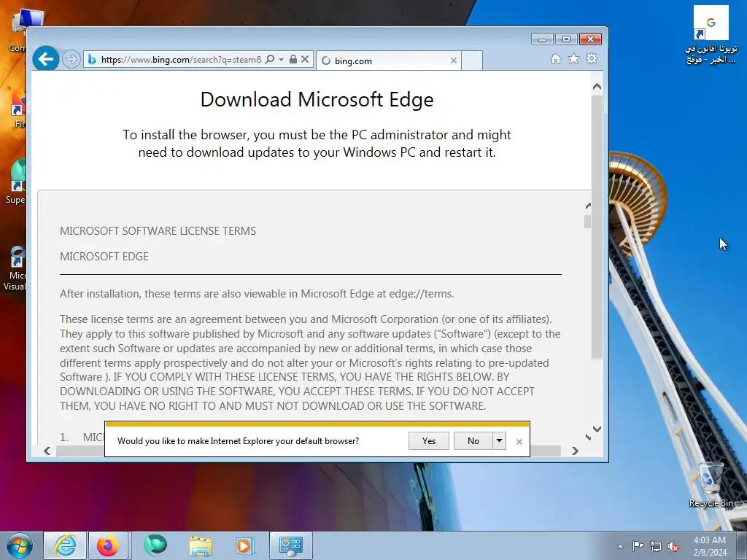The width and height of the screenshot is (747, 560).
Task: Launch Firefox from the taskbar
Action: coord(108,545)
